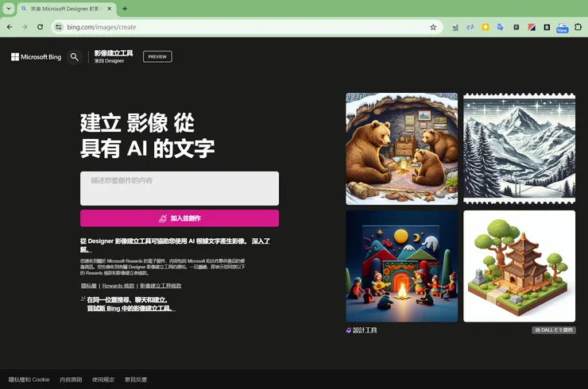
Task: Focus the image description prompt field
Action: (x=180, y=188)
